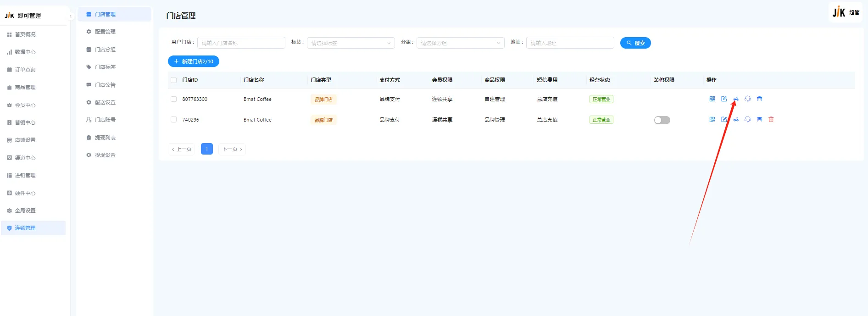The width and height of the screenshot is (868, 316).
Task: Focus the 地址 address input field
Action: click(x=570, y=43)
